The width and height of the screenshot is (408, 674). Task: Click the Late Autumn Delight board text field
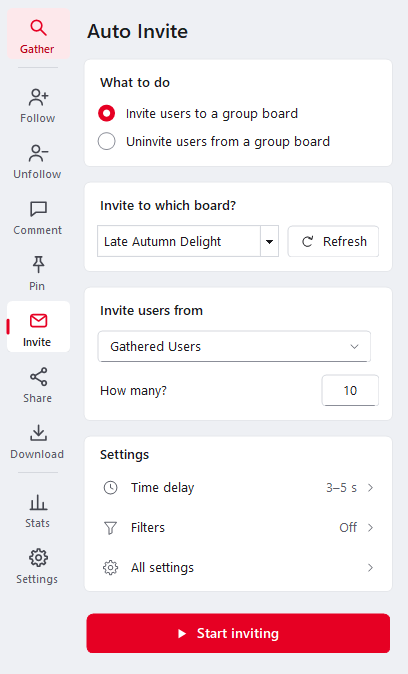tap(179, 241)
